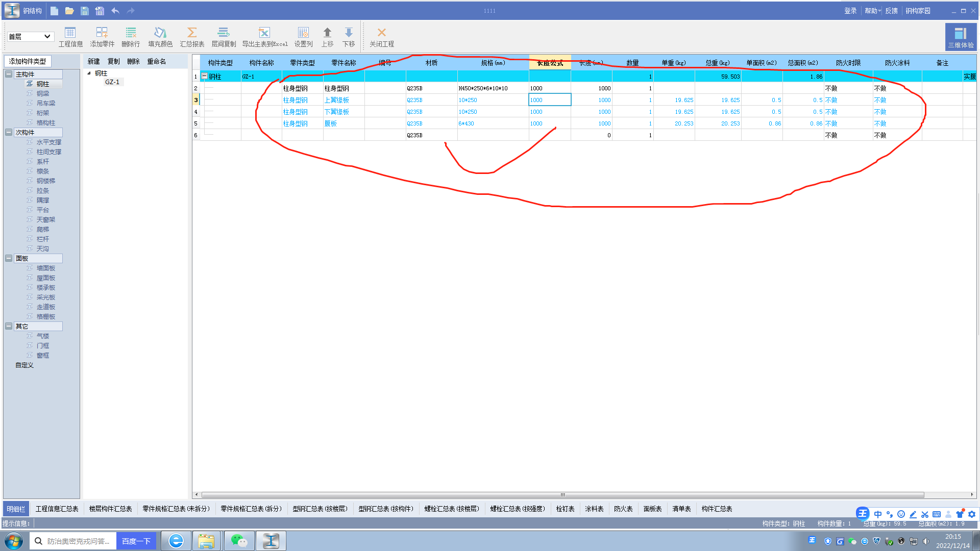Select 自定义 tree item
This screenshot has width=980, height=551.
24,365
